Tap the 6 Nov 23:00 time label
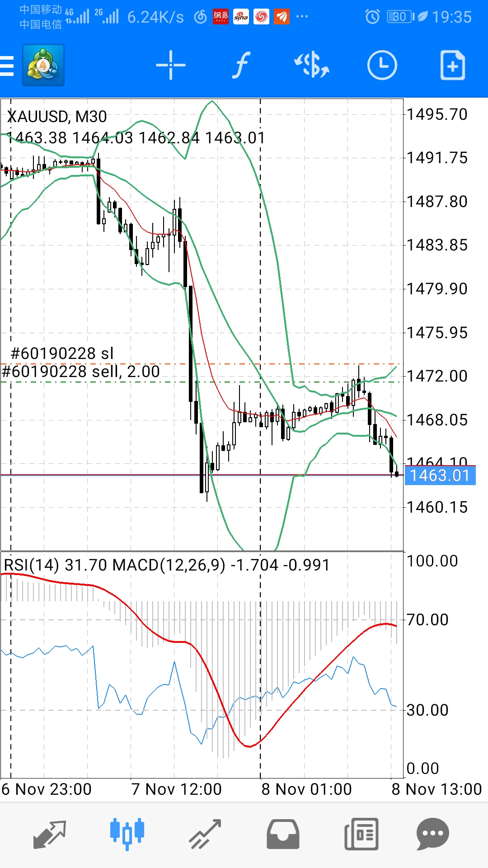 [x=47, y=789]
